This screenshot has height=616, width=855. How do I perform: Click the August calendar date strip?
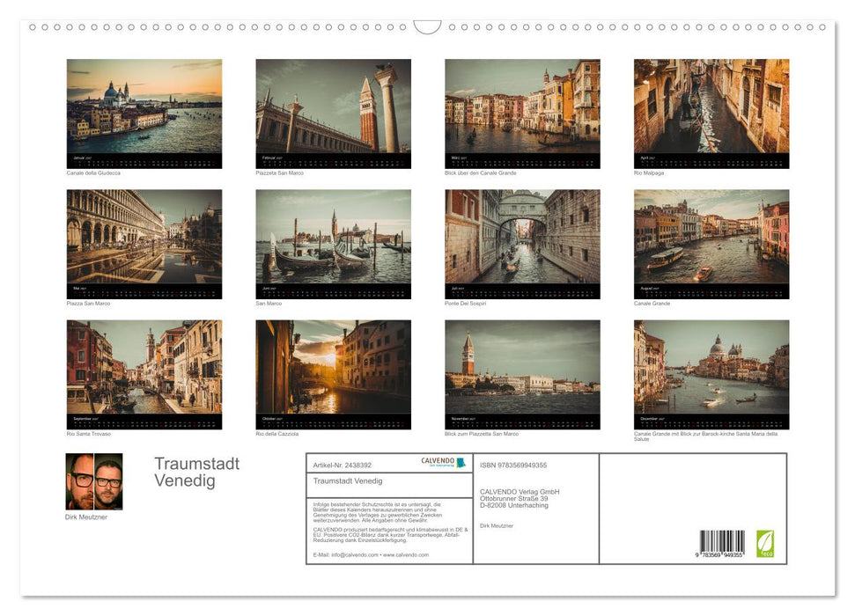pyautogui.click(x=711, y=291)
